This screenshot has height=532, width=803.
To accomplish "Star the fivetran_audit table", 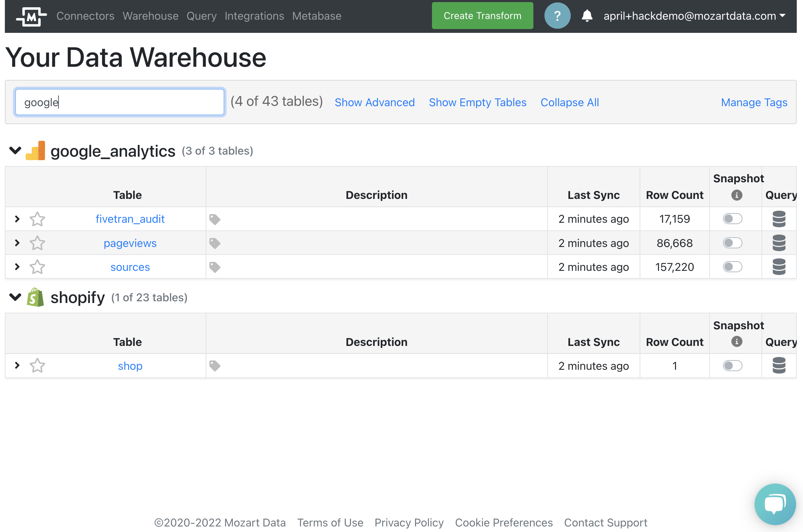I will pyautogui.click(x=37, y=219).
